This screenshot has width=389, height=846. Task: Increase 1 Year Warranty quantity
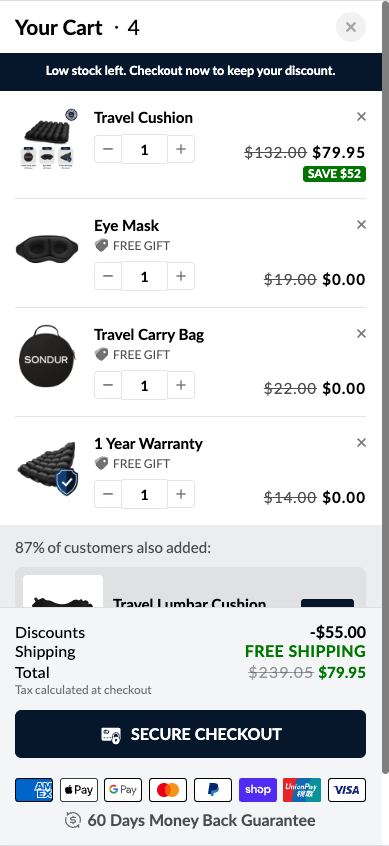181,494
